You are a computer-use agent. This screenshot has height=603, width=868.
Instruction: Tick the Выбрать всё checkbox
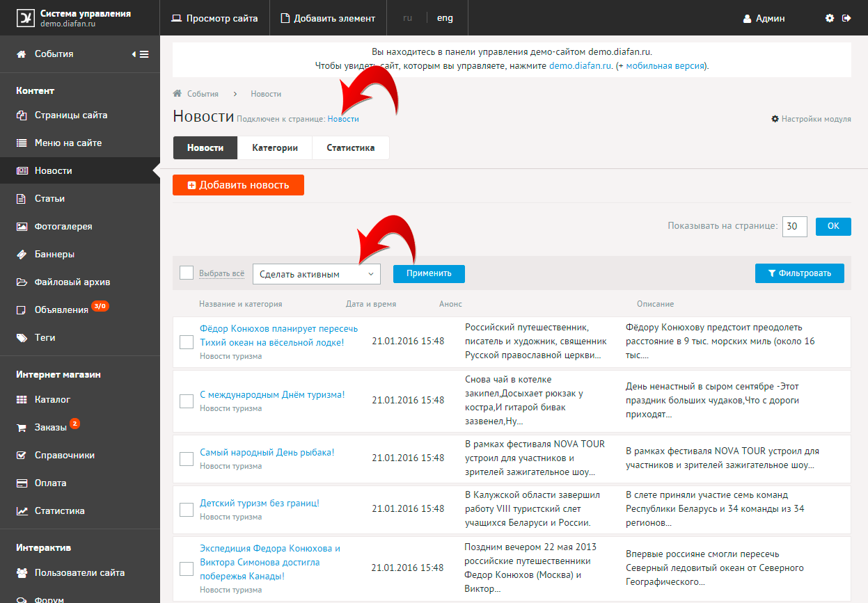187,273
